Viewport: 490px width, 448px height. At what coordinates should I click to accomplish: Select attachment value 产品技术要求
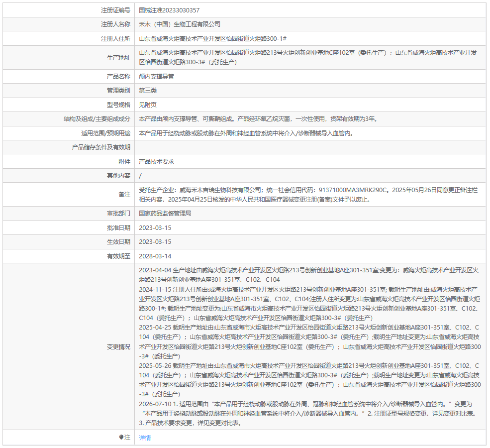pyautogui.click(x=156, y=162)
